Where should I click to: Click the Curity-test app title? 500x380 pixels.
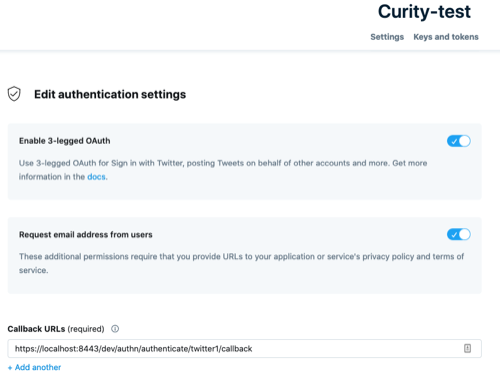[x=424, y=12]
